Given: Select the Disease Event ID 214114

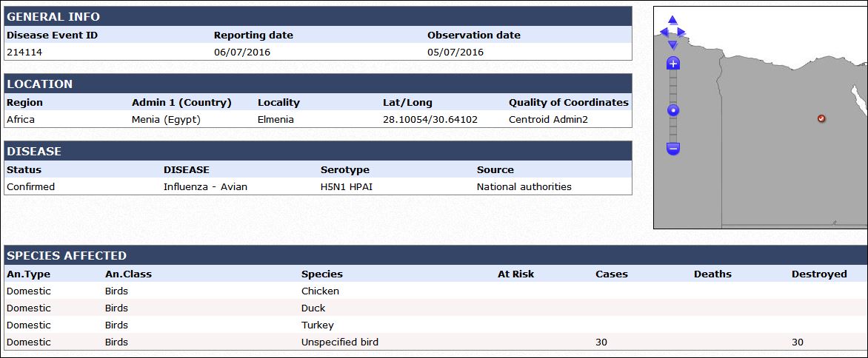Looking at the screenshot, I should pos(24,53).
